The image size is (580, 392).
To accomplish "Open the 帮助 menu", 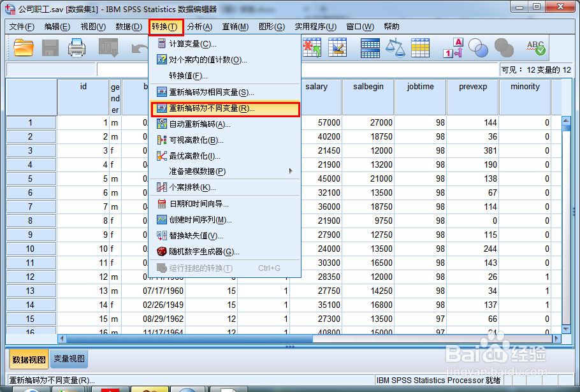I will (x=391, y=27).
